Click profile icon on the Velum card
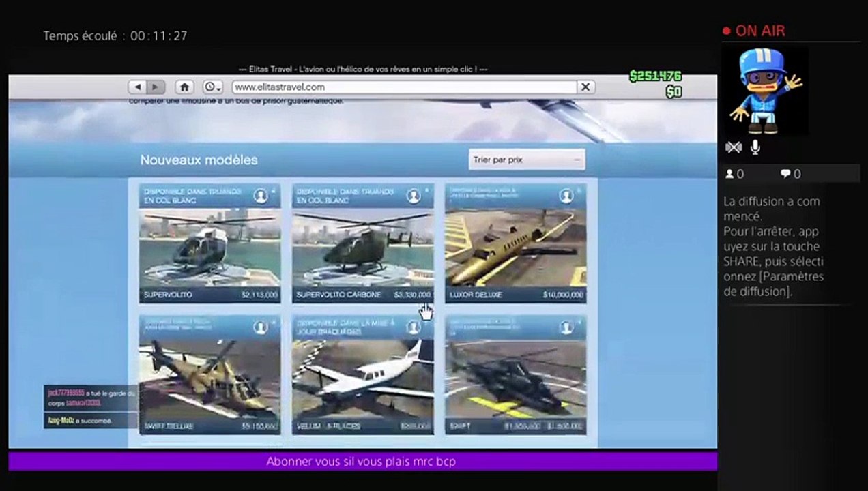Image resolution: width=868 pixels, height=491 pixels. click(414, 328)
